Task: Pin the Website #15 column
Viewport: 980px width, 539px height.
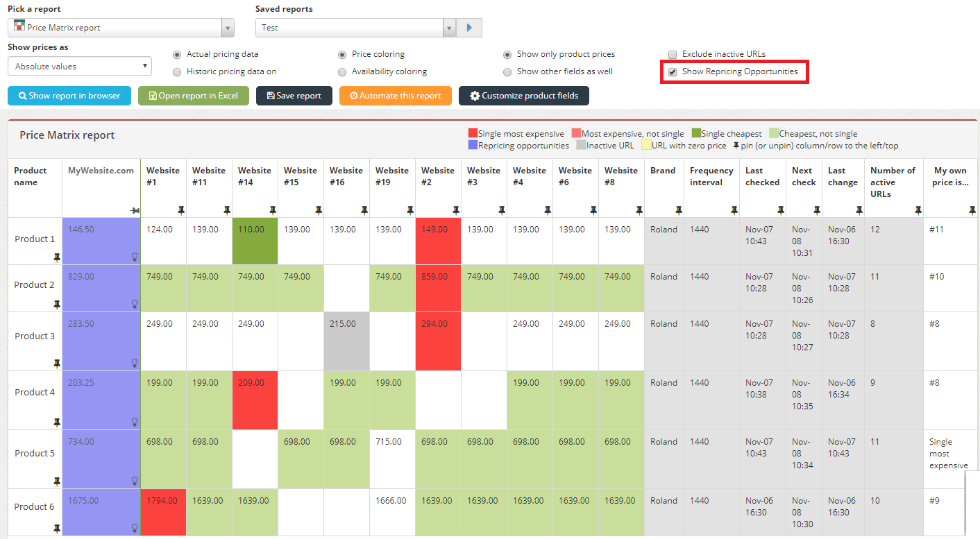Action: pos(319,209)
